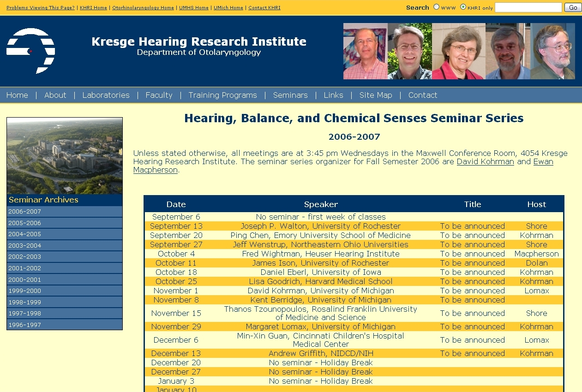
Task: Click the November 15 date cell
Action: tap(176, 313)
